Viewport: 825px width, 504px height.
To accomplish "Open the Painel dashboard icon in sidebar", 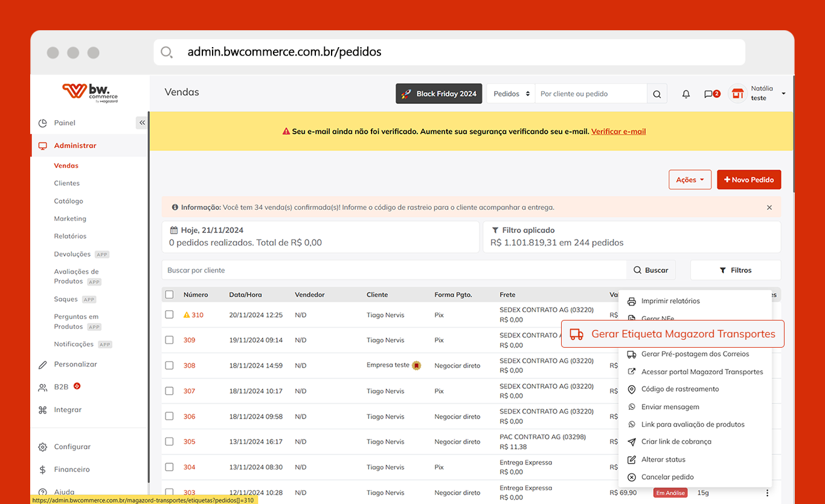I will tap(42, 123).
